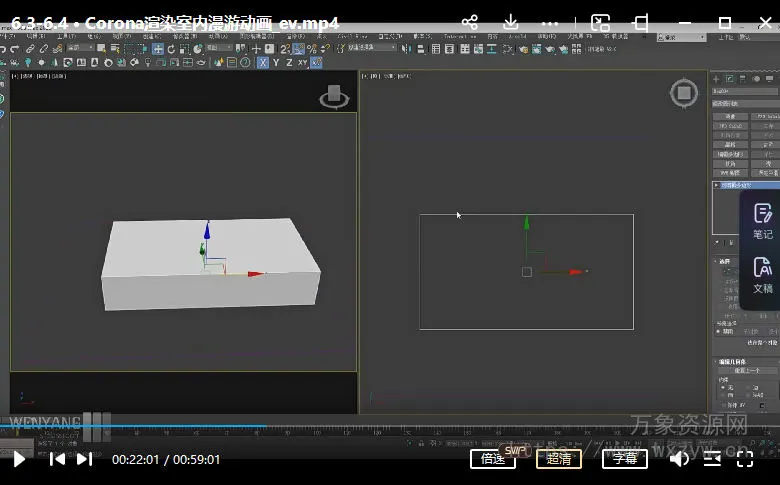Click the share icon in title bar

click(470, 22)
